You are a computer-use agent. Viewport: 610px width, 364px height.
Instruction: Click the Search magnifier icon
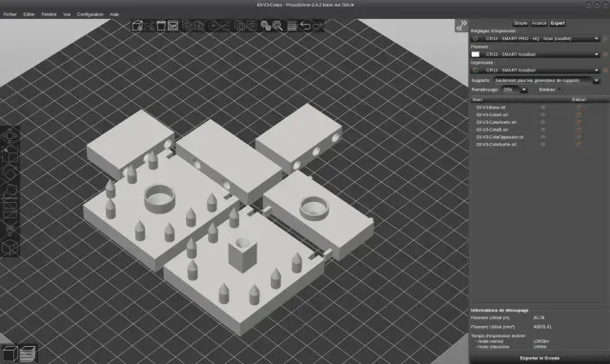[277, 26]
